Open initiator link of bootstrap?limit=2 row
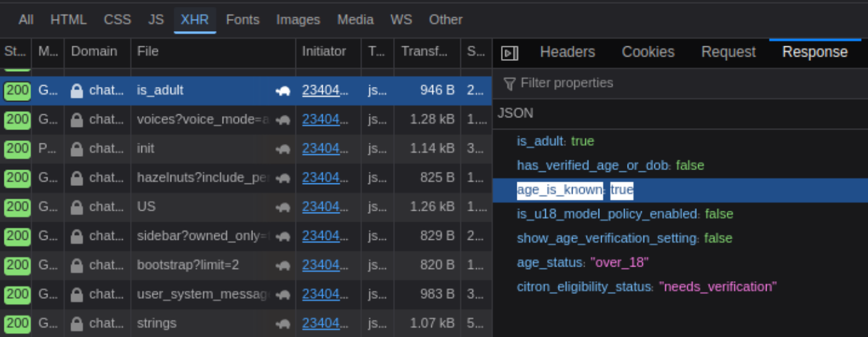868x337 pixels. [325, 265]
